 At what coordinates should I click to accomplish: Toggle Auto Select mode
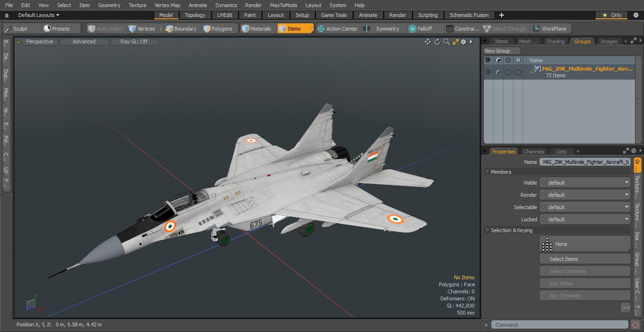coord(106,29)
